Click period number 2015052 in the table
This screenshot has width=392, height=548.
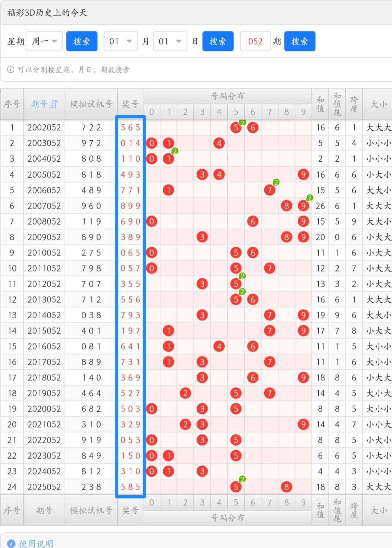(44, 331)
